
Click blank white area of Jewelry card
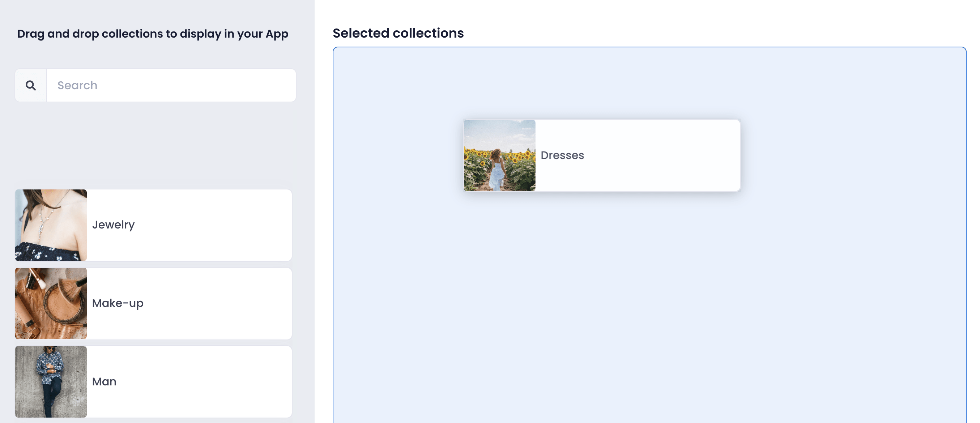[213, 225]
